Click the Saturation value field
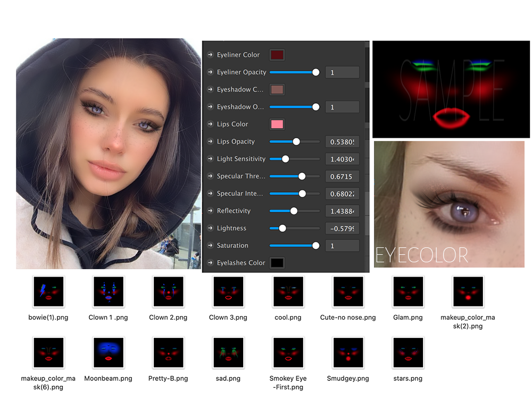 pos(342,245)
